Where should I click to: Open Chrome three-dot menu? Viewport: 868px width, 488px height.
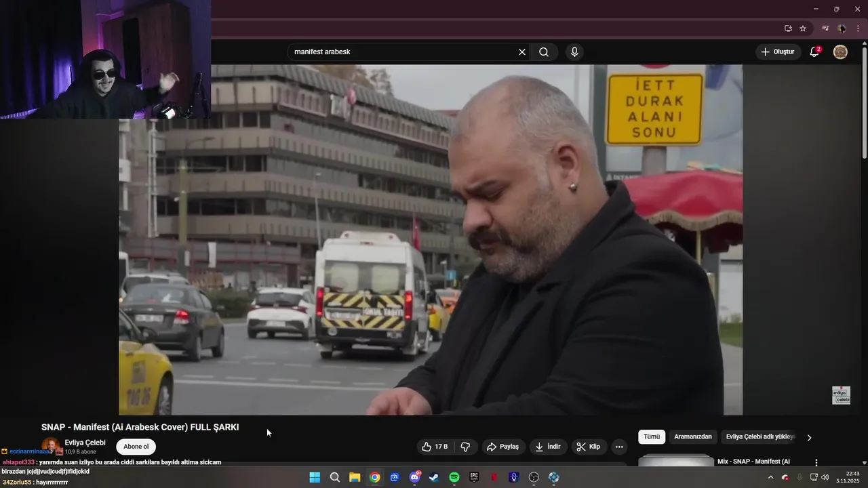pos(858,28)
